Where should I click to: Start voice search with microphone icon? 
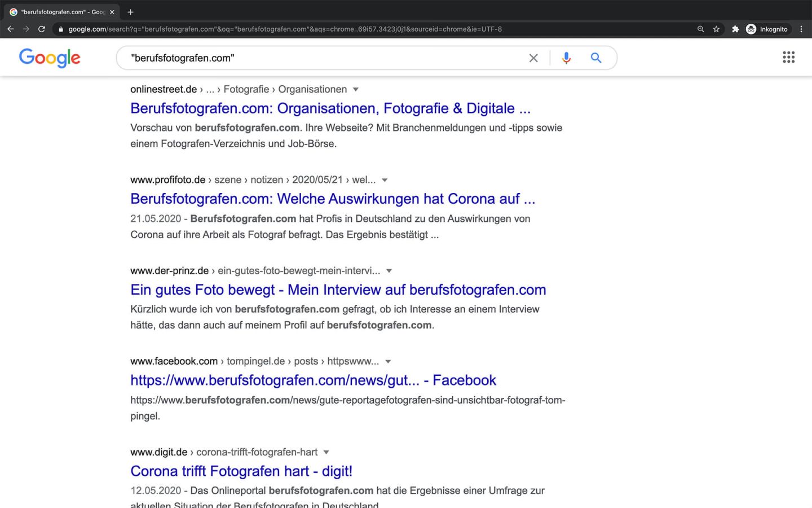[x=566, y=58]
